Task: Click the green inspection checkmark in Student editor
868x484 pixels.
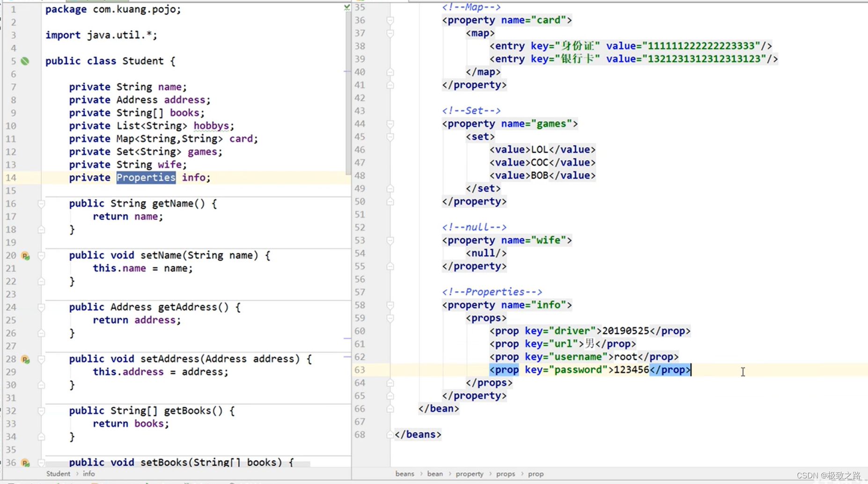Action: (x=347, y=7)
